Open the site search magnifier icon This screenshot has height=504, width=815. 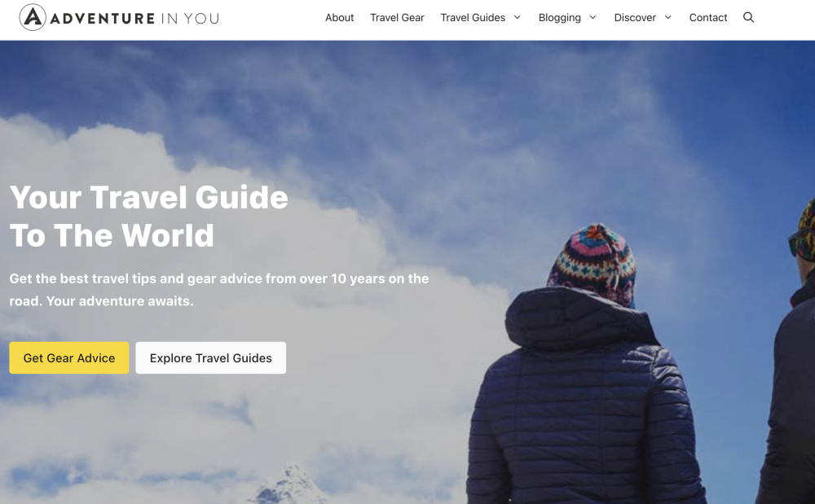[x=748, y=17]
